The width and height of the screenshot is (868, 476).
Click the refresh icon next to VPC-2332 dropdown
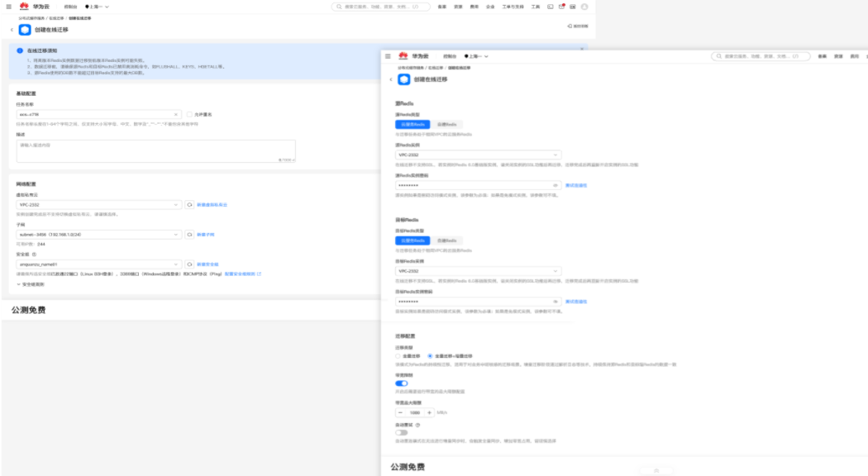tap(189, 205)
